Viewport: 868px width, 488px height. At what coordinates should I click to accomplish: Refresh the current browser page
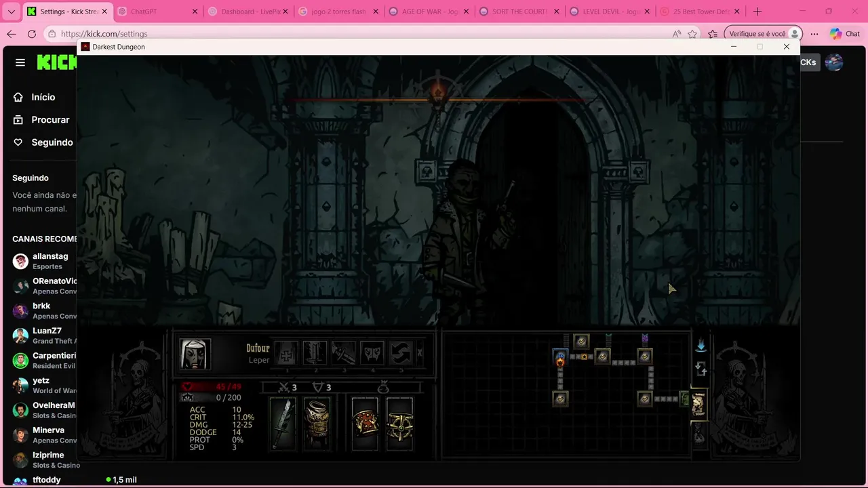pos(32,34)
